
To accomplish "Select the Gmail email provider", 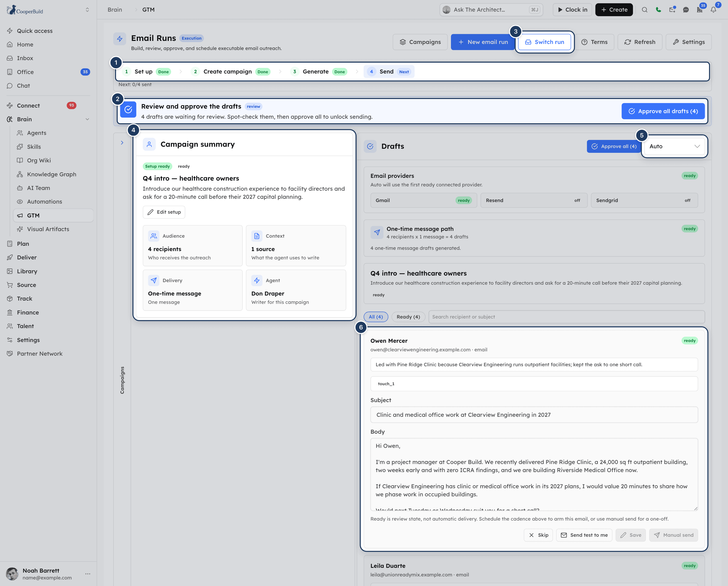I will (424, 200).
